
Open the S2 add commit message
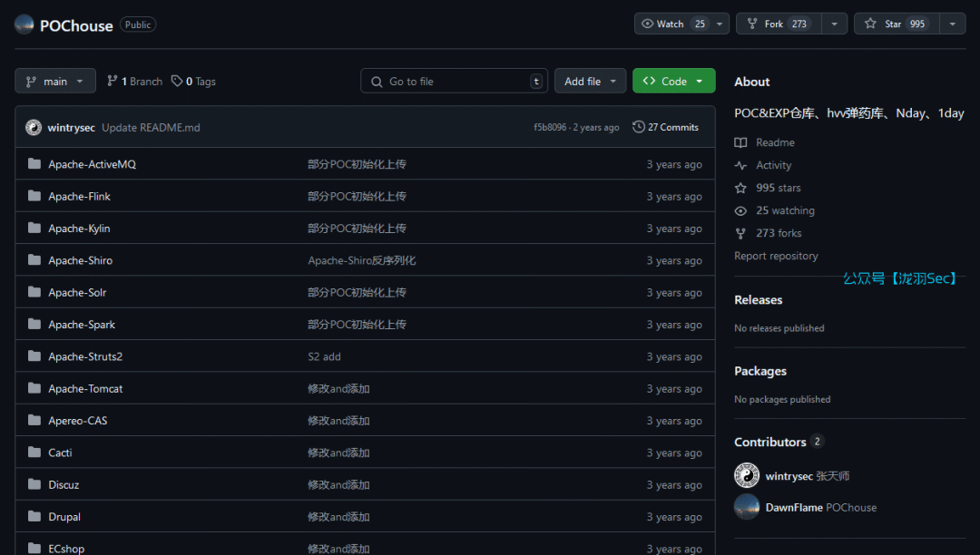[x=324, y=356]
